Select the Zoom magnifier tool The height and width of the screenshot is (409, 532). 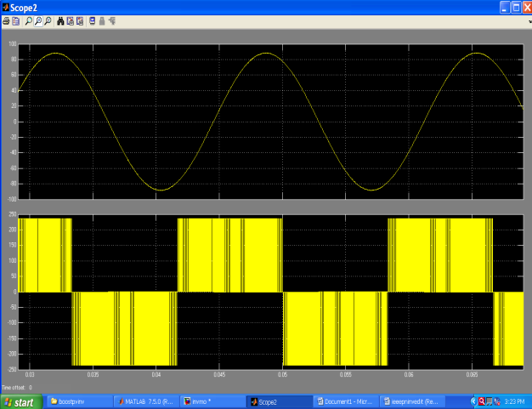pyautogui.click(x=29, y=20)
